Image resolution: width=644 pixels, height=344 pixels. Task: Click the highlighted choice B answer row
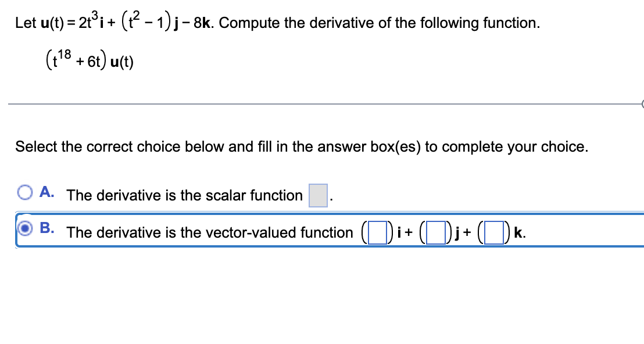pyautogui.click(x=320, y=232)
